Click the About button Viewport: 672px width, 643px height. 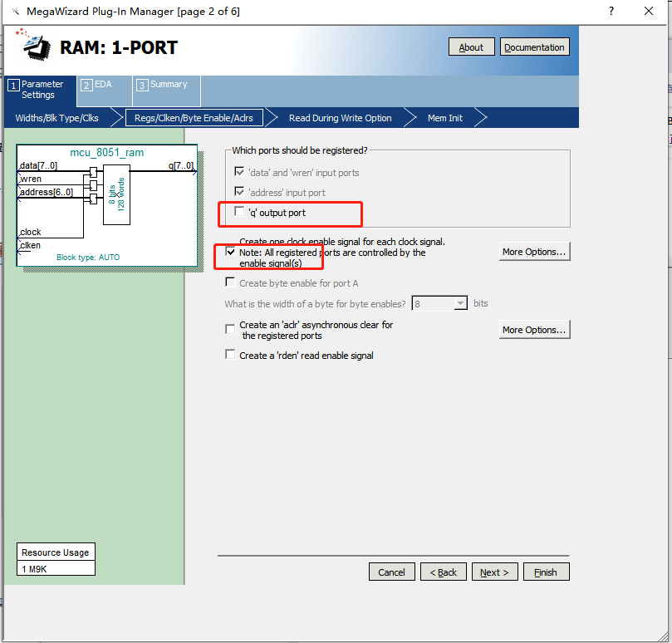pyautogui.click(x=472, y=47)
